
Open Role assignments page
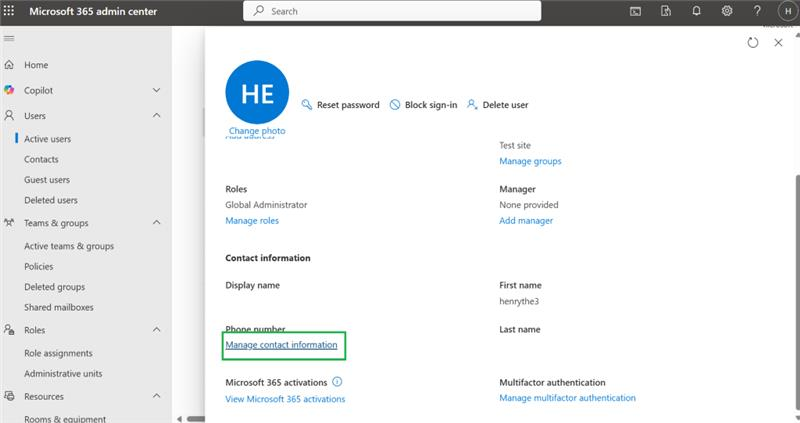tap(58, 353)
